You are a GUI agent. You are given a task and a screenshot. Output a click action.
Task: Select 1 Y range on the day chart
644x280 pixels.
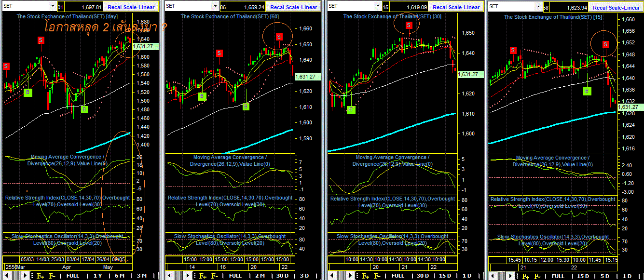pyautogui.click(x=98, y=276)
